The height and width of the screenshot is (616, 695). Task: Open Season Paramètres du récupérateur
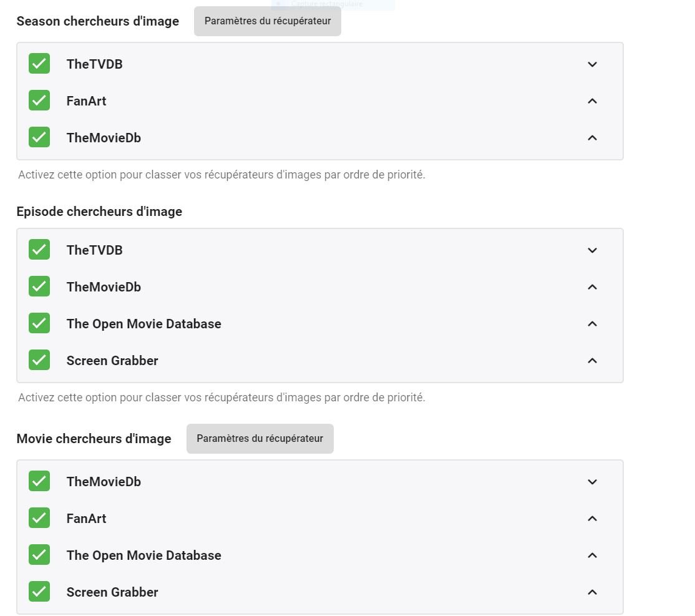267,21
